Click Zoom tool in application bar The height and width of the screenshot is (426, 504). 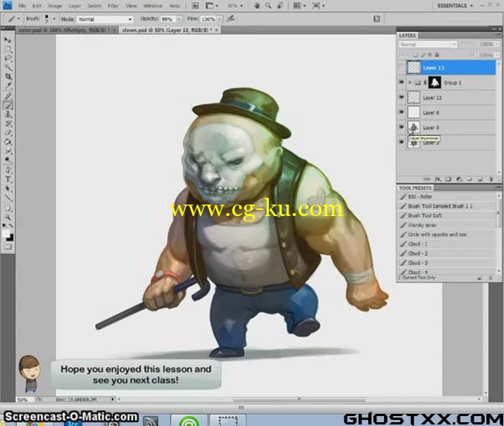268,5
